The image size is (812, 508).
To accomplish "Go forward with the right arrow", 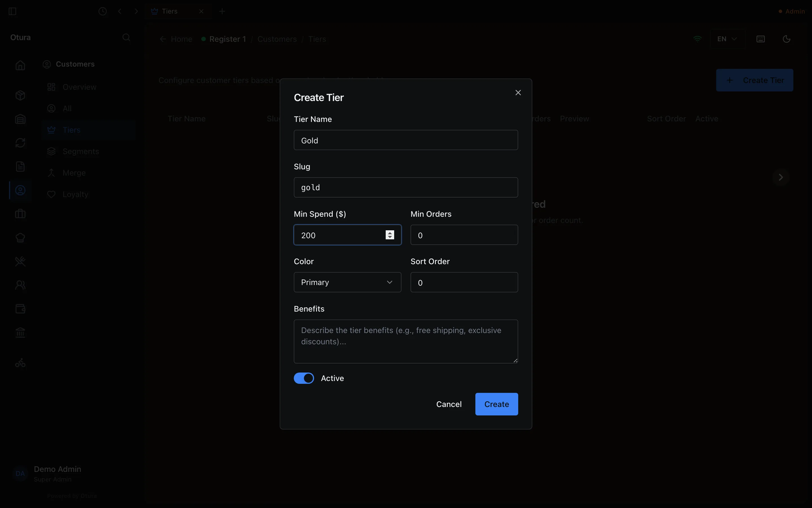I will [x=136, y=11].
